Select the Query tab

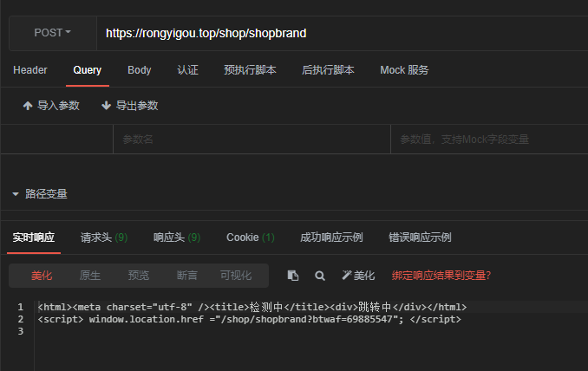pos(88,70)
